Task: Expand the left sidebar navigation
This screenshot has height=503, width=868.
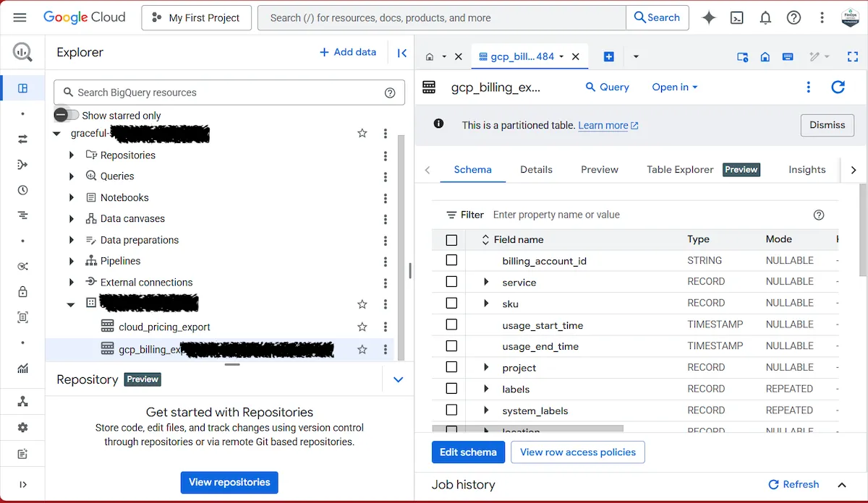Action: coord(22,485)
